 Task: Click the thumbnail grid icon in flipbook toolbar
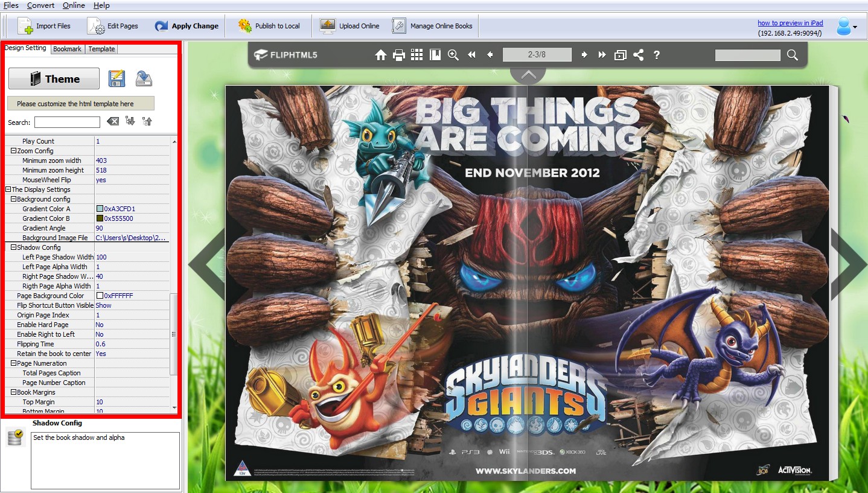[416, 54]
